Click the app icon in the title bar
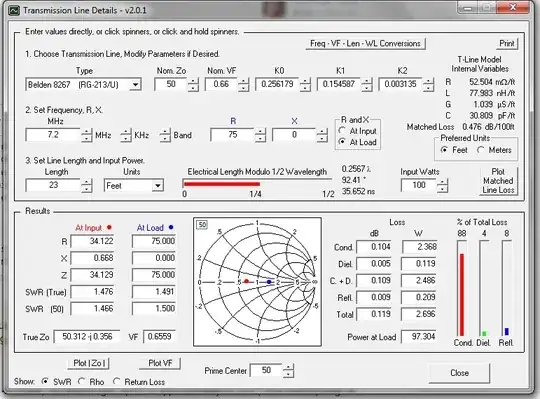Image resolution: width=540 pixels, height=399 pixels. (14, 10)
